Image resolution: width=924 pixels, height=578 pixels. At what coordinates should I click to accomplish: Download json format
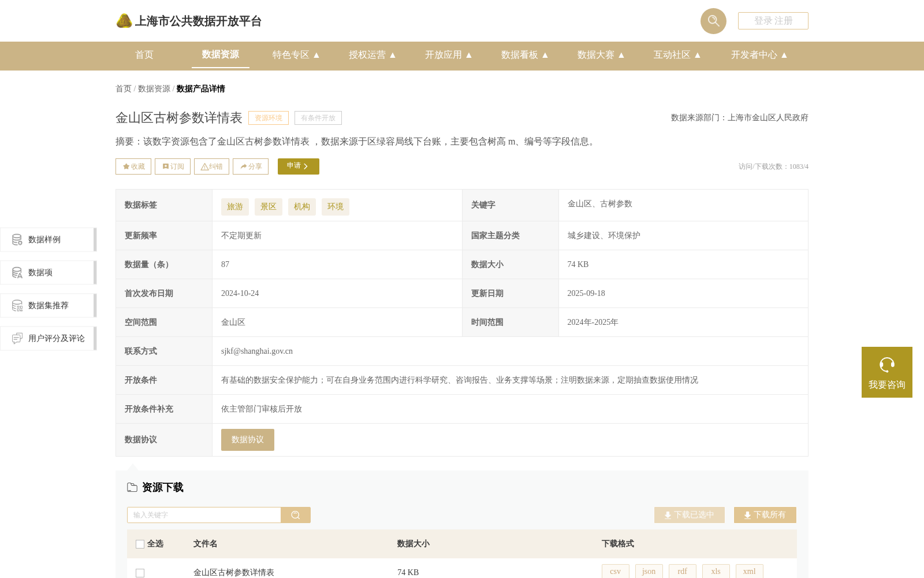tap(649, 571)
